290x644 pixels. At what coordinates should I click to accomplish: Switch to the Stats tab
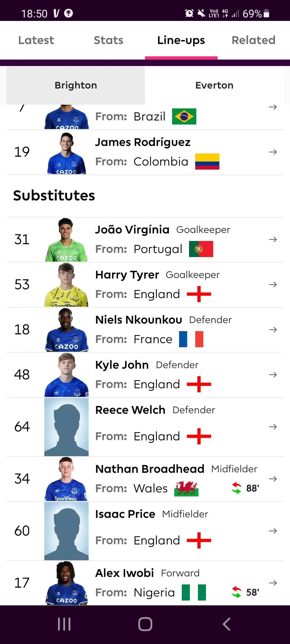click(x=108, y=40)
